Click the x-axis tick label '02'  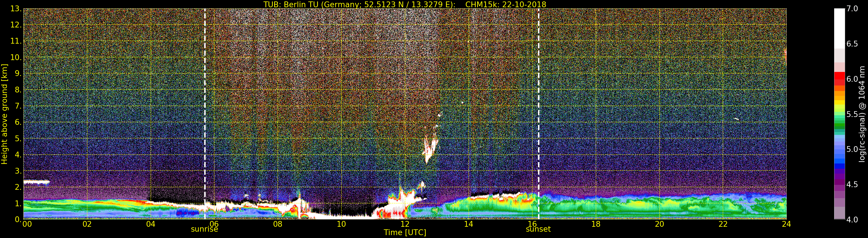pyautogui.click(x=87, y=224)
